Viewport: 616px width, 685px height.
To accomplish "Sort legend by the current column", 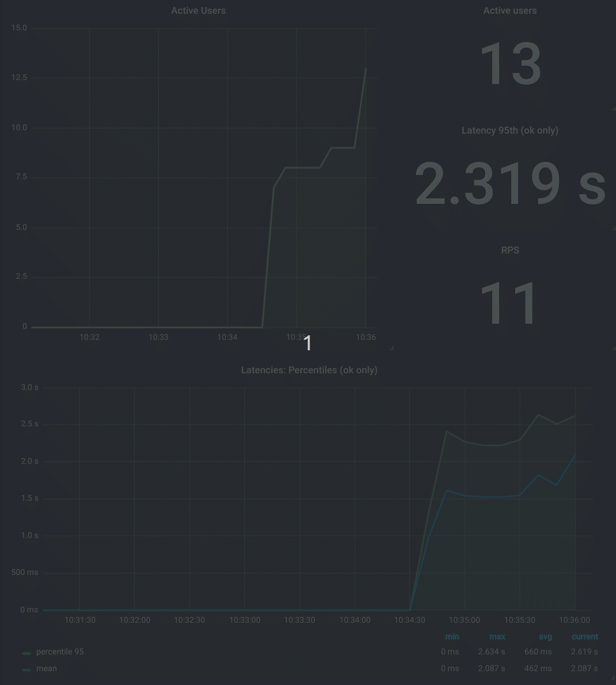I will pos(584,637).
